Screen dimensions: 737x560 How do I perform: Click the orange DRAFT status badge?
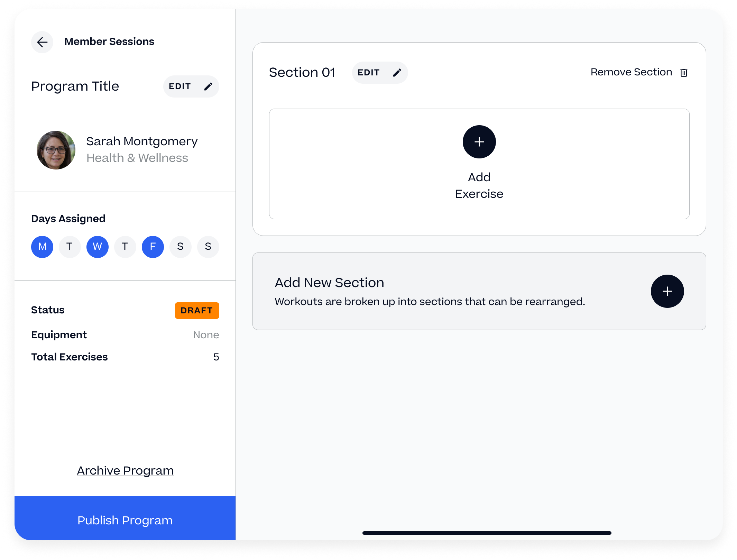point(197,310)
